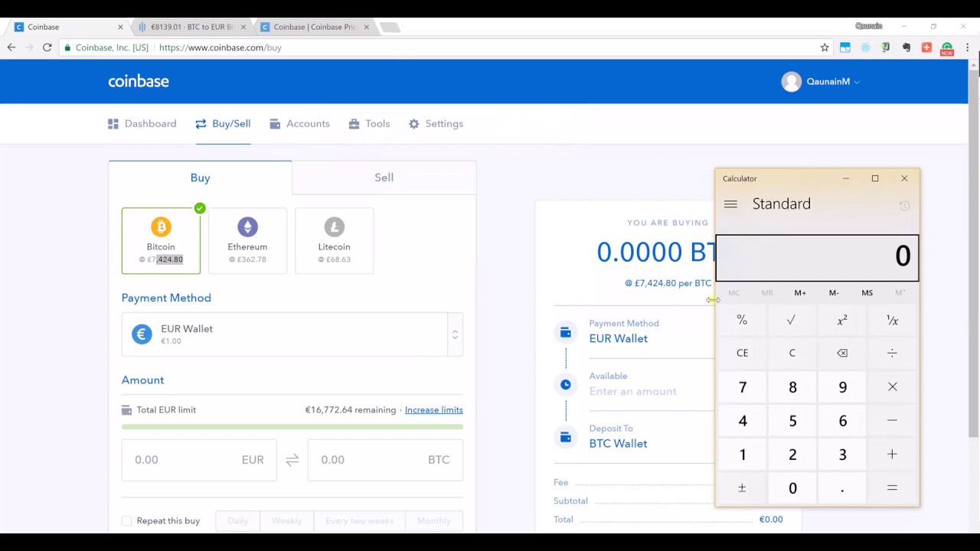Open the EUR Wallet payment method dropdown
Image resolution: width=980 pixels, height=551 pixels.
coord(292,334)
